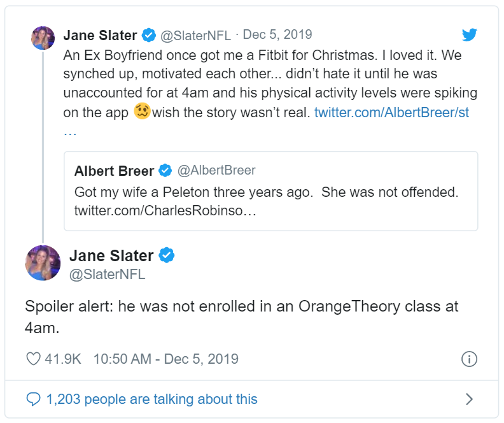Click the heart like icon
The height and width of the screenshot is (423, 504).
pyautogui.click(x=33, y=359)
